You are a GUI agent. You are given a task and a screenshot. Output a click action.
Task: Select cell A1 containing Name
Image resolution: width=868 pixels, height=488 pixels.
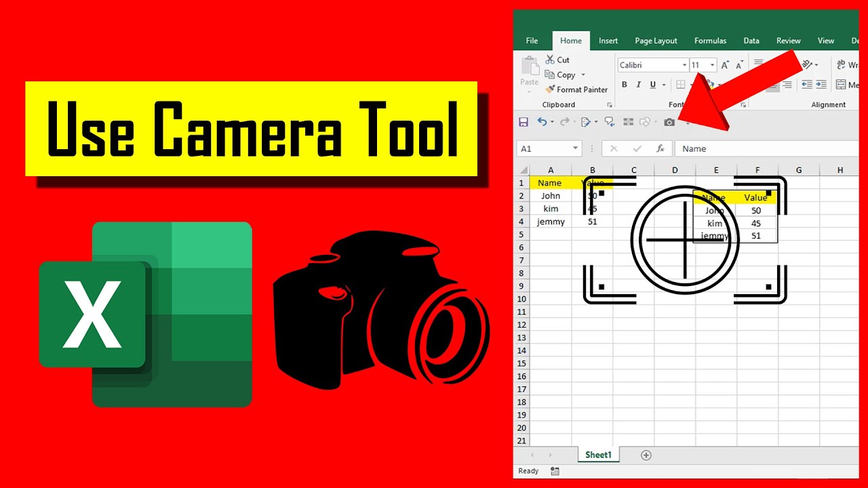tap(550, 183)
